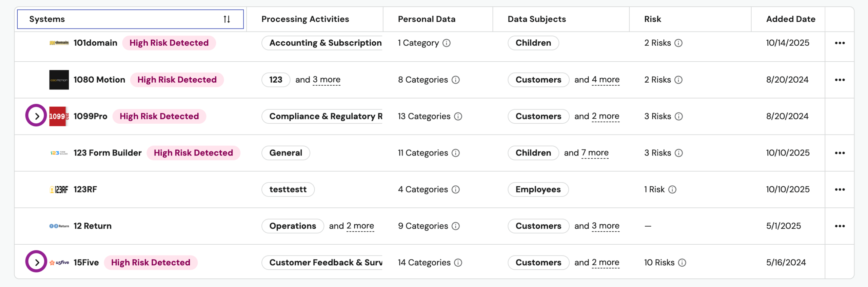Screen dimensions: 868x287
Task: Click High Risk Detected badge on 15Five
Action: (151, 263)
